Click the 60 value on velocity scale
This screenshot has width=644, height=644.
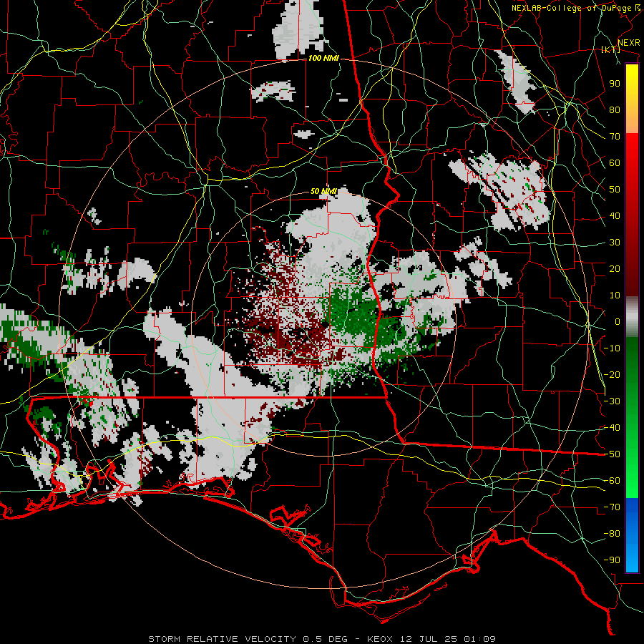pyautogui.click(x=615, y=163)
